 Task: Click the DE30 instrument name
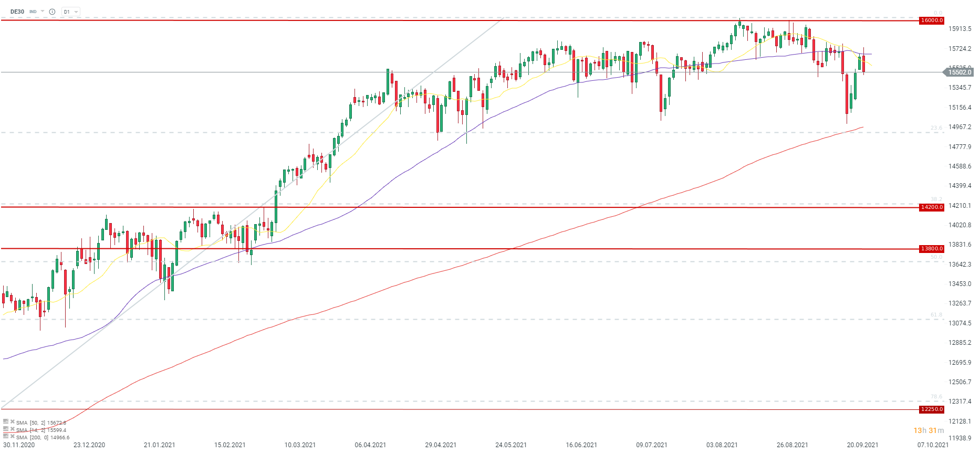17,12
